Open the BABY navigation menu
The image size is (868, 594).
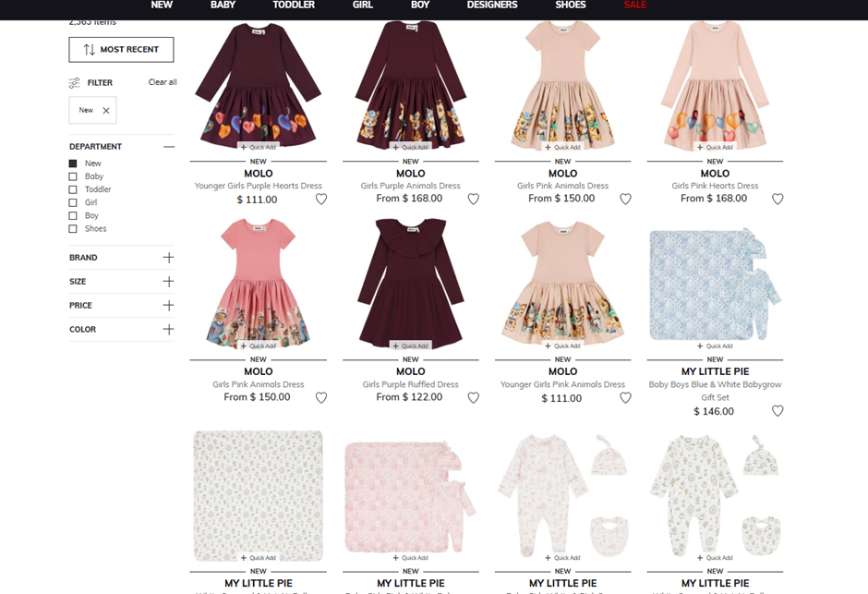tap(223, 5)
